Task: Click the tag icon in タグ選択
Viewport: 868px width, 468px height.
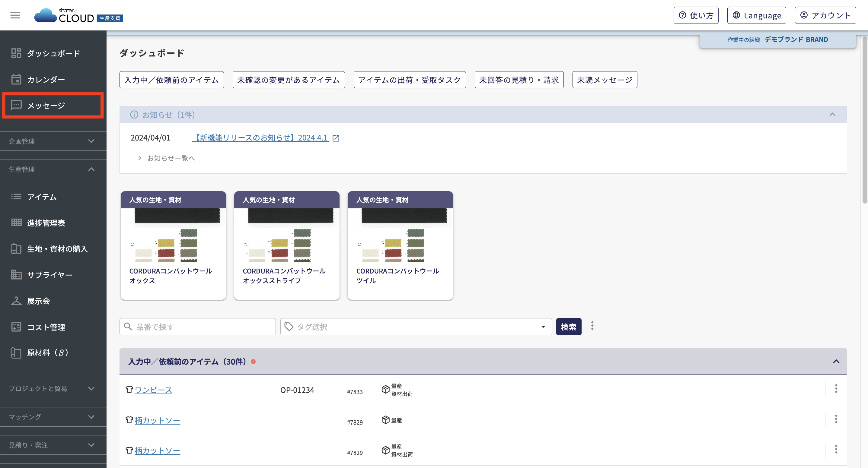Action: [x=289, y=327]
